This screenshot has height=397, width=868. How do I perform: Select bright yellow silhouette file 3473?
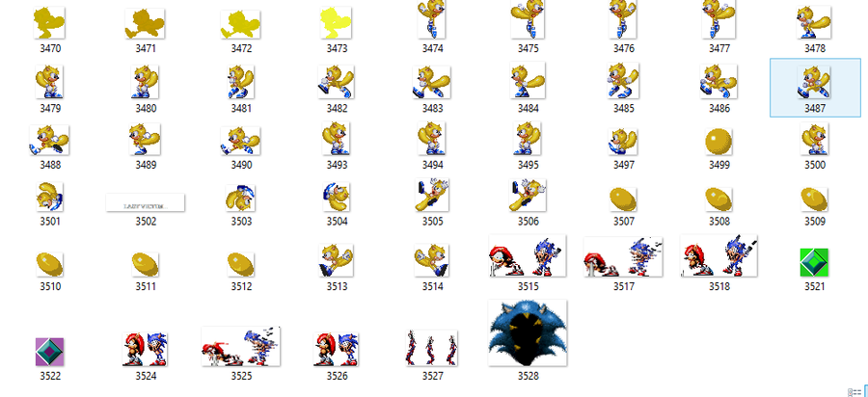(x=336, y=23)
